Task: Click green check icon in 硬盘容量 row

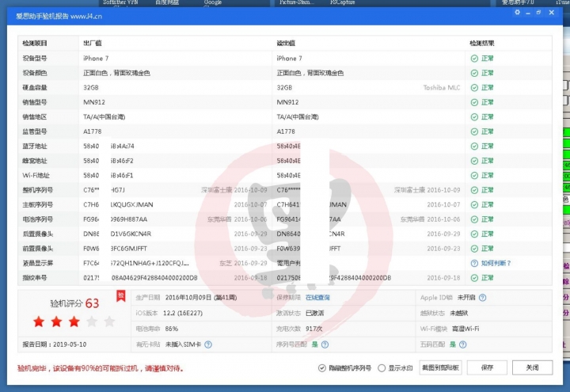Action: pyautogui.click(x=474, y=88)
